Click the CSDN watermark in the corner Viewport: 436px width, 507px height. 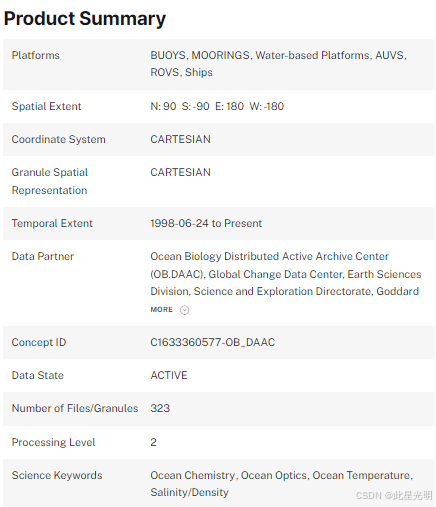point(394,496)
